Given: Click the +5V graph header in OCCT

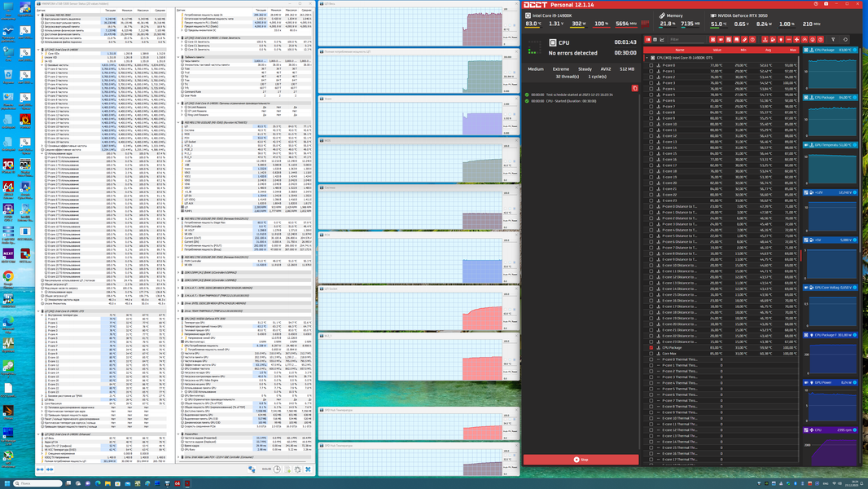Looking at the screenshot, I should [831, 240].
